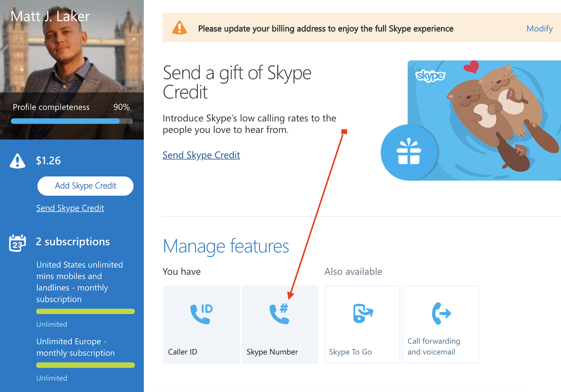
Task: Click the orange billing warning icon
Action: (x=180, y=28)
